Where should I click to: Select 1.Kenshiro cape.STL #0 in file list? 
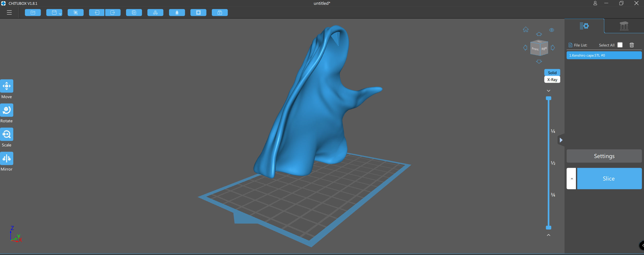[x=604, y=55]
